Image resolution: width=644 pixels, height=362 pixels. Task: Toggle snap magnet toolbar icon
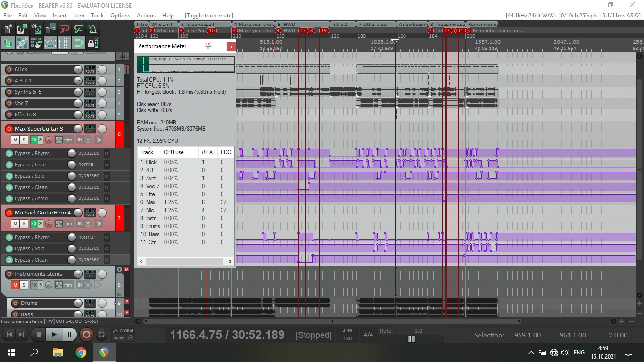[78, 43]
